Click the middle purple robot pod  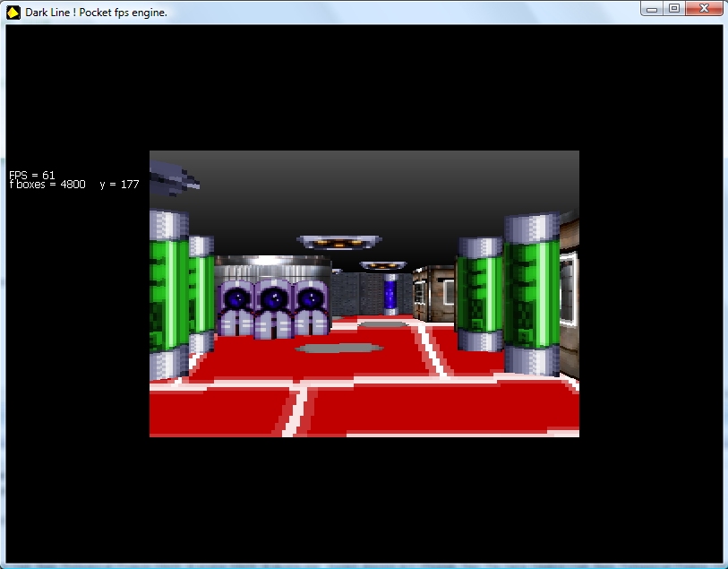tap(273, 308)
